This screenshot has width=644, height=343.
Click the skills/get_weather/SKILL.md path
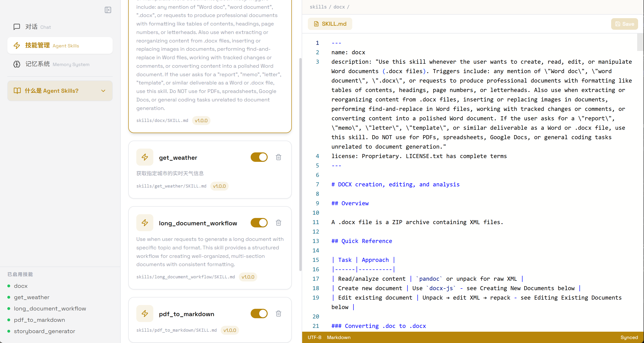coord(171,186)
